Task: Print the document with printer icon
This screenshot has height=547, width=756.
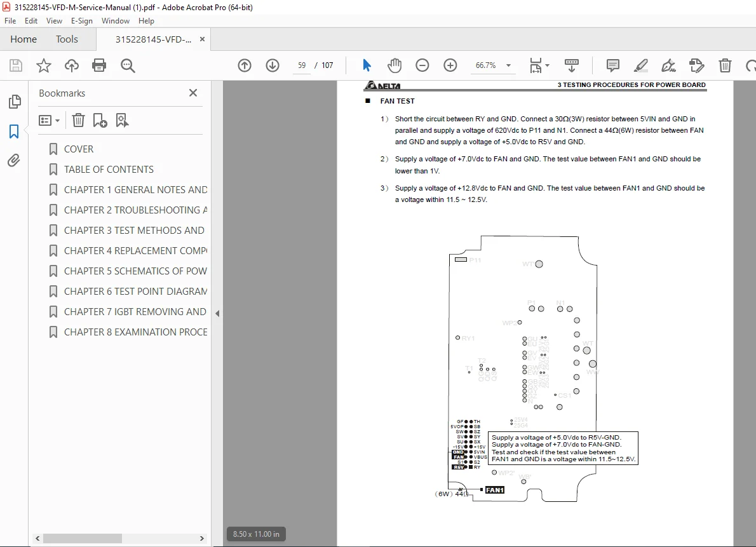Action: 99,65
